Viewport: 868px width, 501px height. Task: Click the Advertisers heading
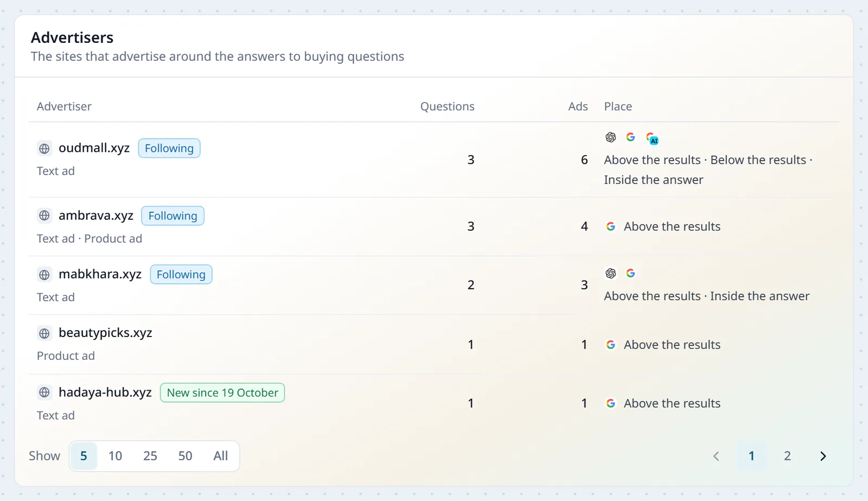72,37
